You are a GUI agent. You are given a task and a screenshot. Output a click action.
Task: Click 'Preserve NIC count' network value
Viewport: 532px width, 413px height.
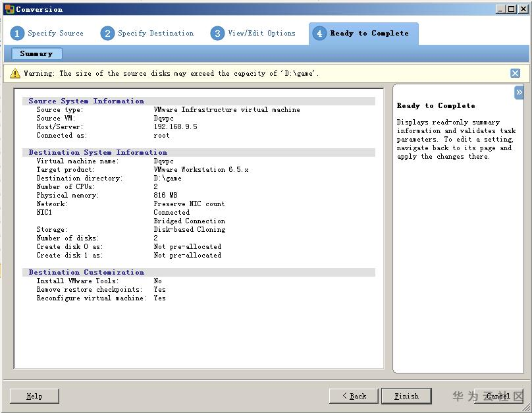pos(189,204)
